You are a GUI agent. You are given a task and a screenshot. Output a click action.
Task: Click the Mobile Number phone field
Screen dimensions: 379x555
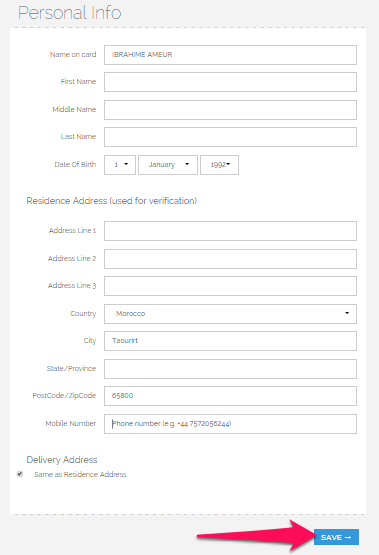[230, 424]
